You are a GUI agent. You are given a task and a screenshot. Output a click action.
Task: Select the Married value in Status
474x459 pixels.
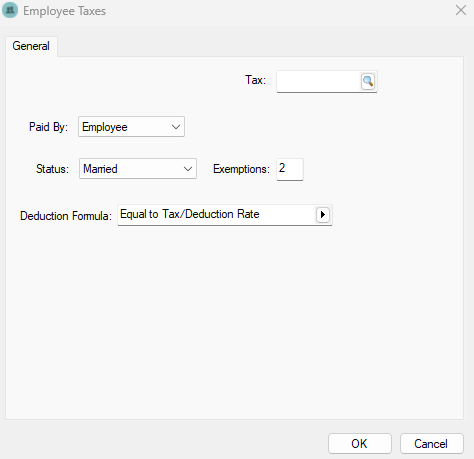100,169
